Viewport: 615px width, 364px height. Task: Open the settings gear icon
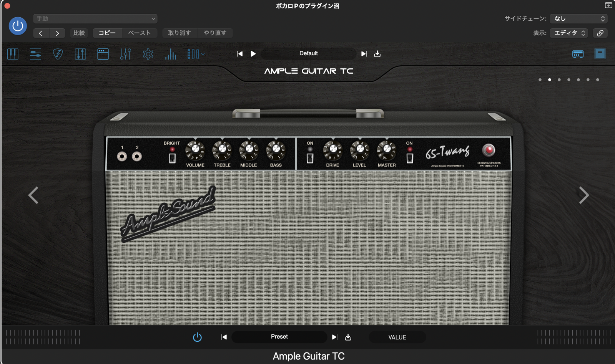coord(148,54)
